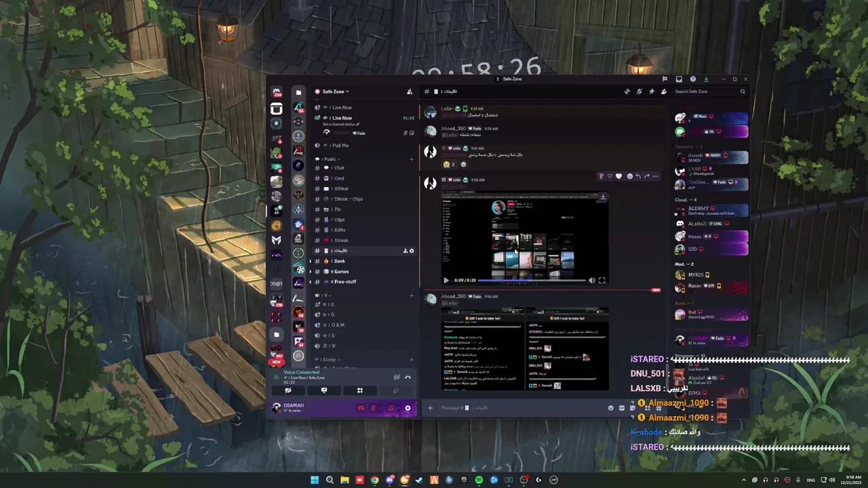Open Discord inbox icon in title bar
Image resolution: width=868 pixels, height=488 pixels.
click(679, 79)
